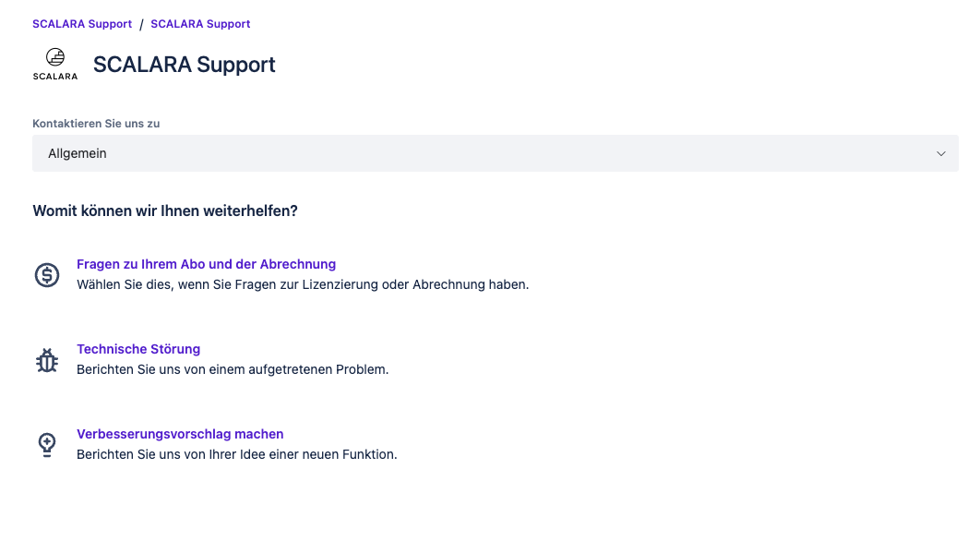Open the Allgemein contact topic dropdown

(x=495, y=153)
